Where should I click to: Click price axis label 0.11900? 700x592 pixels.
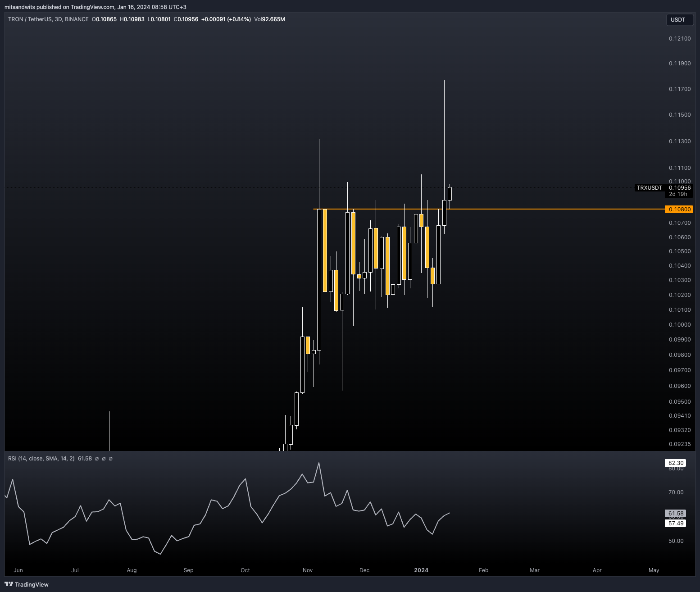pyautogui.click(x=680, y=64)
